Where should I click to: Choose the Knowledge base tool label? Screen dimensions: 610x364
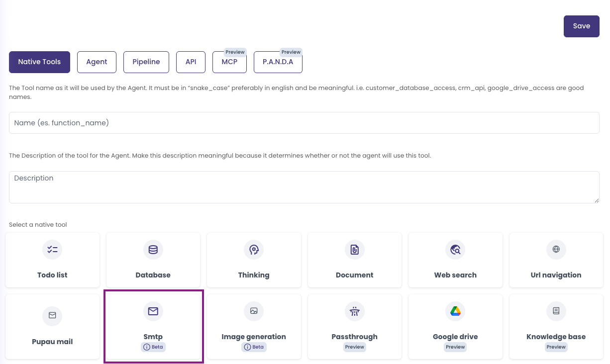tap(556, 337)
